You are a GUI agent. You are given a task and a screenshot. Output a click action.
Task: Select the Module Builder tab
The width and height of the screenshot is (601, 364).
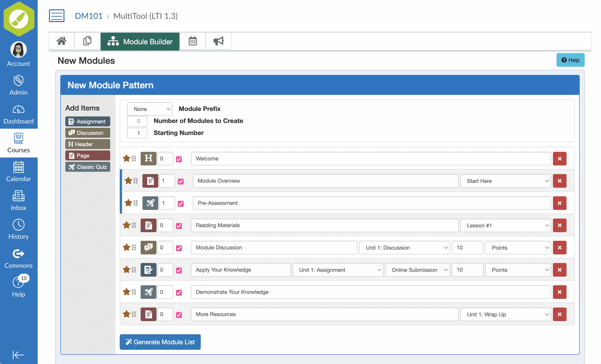pos(140,42)
